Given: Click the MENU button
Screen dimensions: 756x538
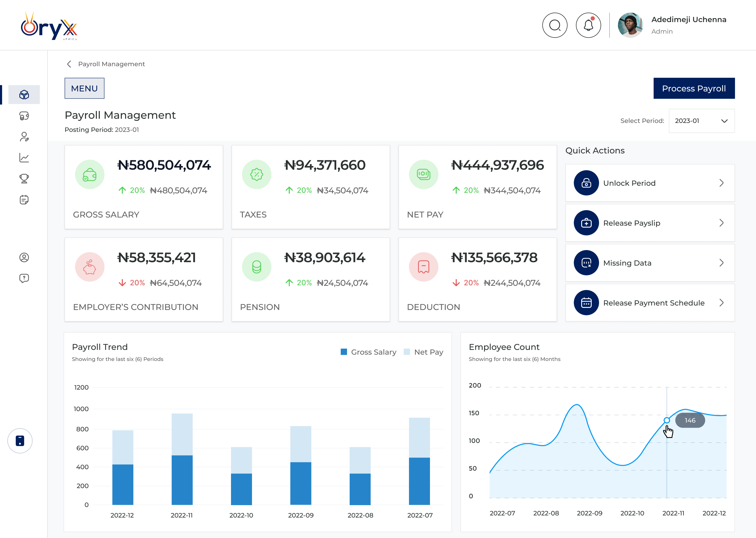Looking at the screenshot, I should tap(85, 89).
